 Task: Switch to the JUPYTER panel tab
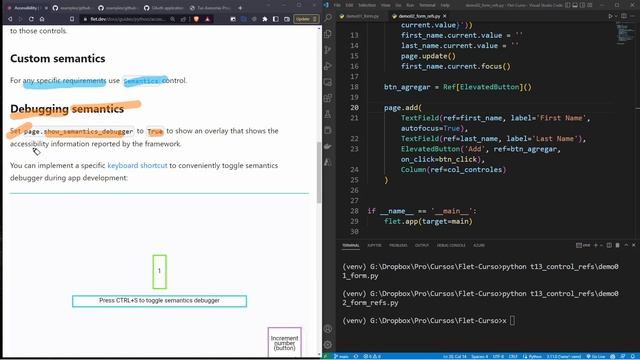tap(374, 245)
